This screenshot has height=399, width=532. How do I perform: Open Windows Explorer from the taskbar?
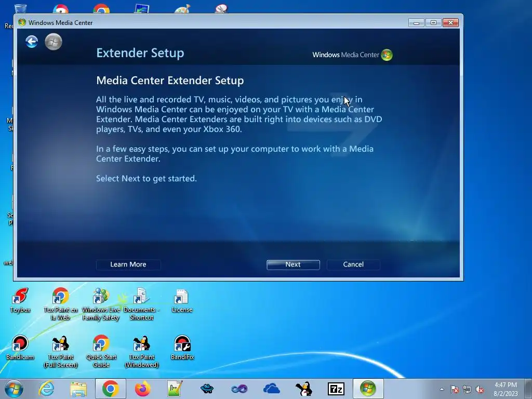[78, 389]
